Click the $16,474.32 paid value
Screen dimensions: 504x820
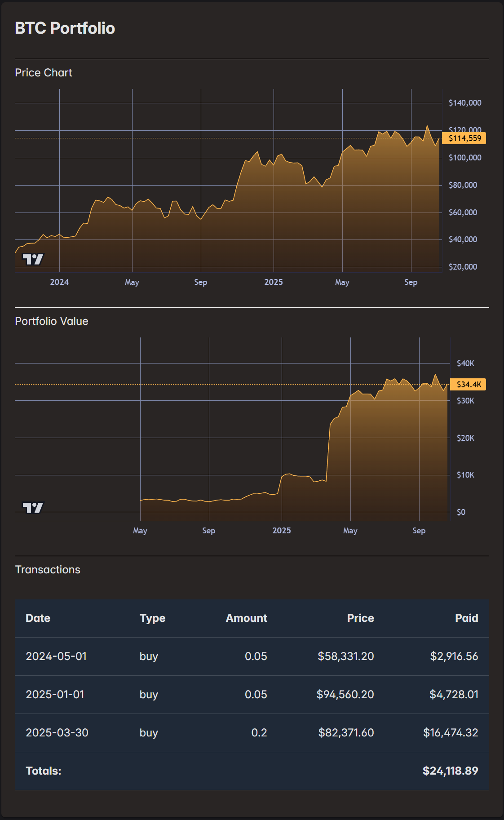[x=451, y=733]
